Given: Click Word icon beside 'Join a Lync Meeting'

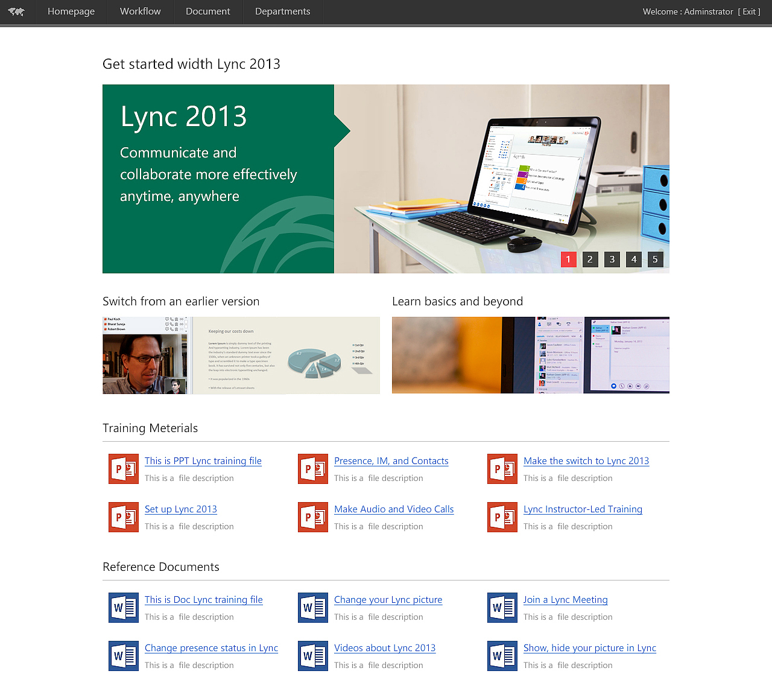Looking at the screenshot, I should click(502, 608).
